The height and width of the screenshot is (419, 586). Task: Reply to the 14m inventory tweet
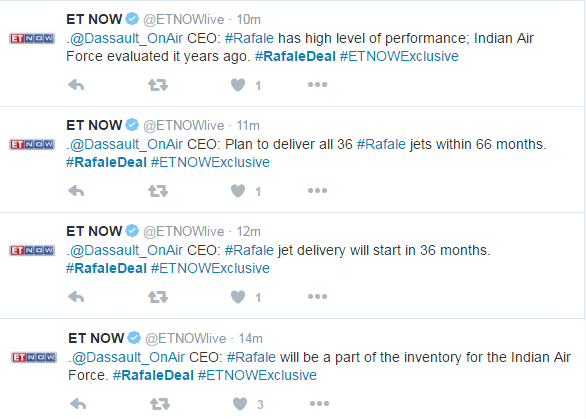pyautogui.click(x=78, y=404)
